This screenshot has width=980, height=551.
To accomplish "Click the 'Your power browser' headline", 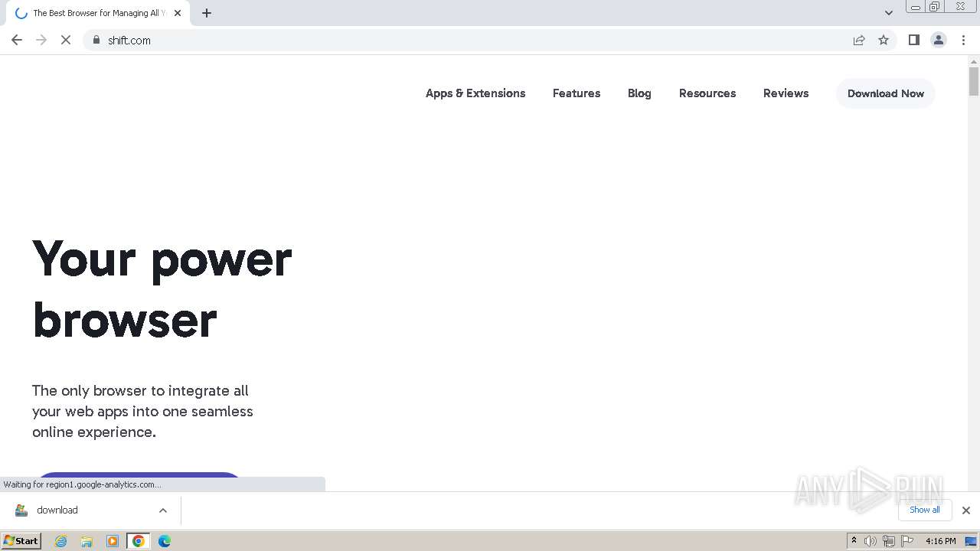I will coord(162,289).
